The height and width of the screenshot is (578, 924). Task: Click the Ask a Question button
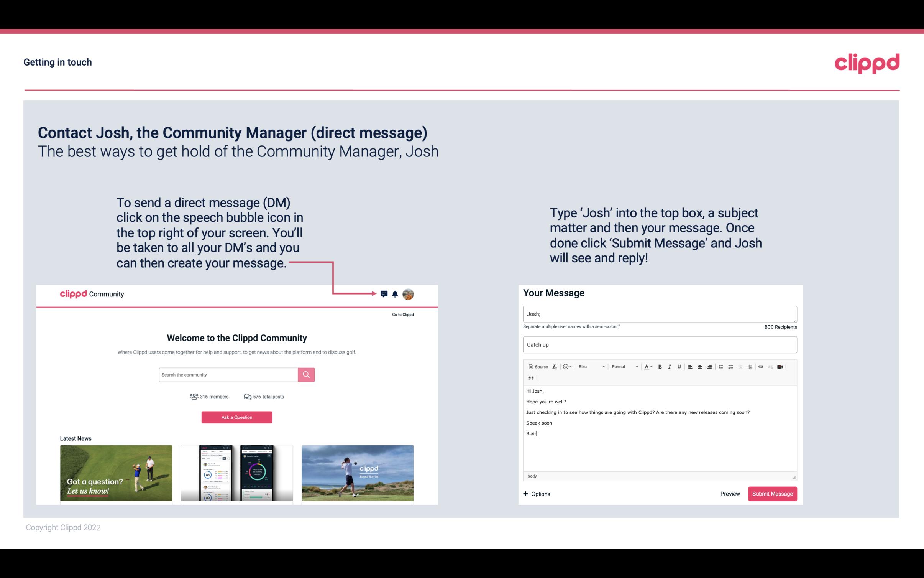pos(236,417)
